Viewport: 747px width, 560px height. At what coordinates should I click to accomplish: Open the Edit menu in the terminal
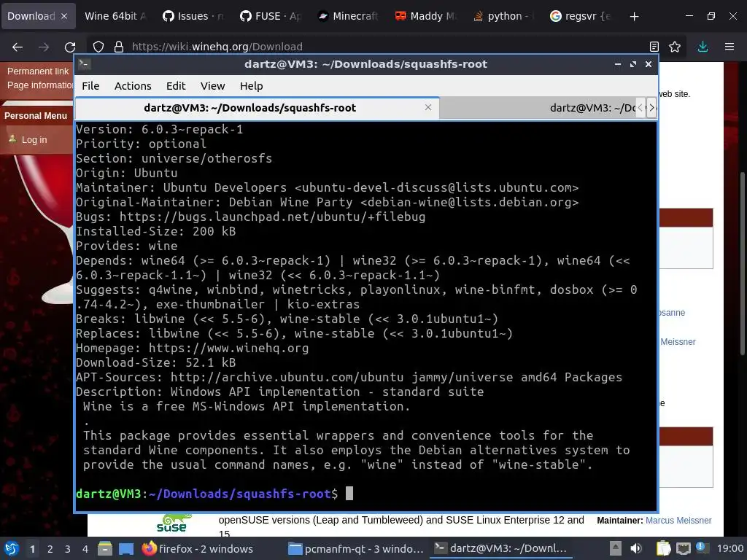[175, 86]
